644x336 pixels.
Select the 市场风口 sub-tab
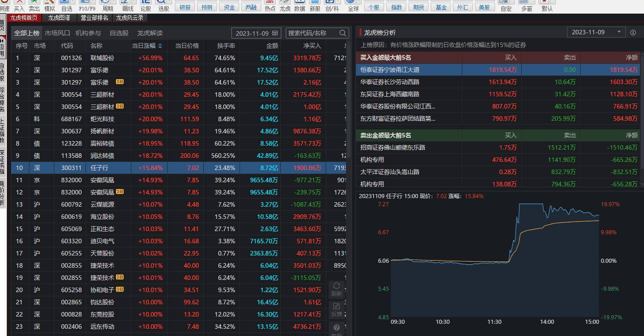[x=58, y=33]
